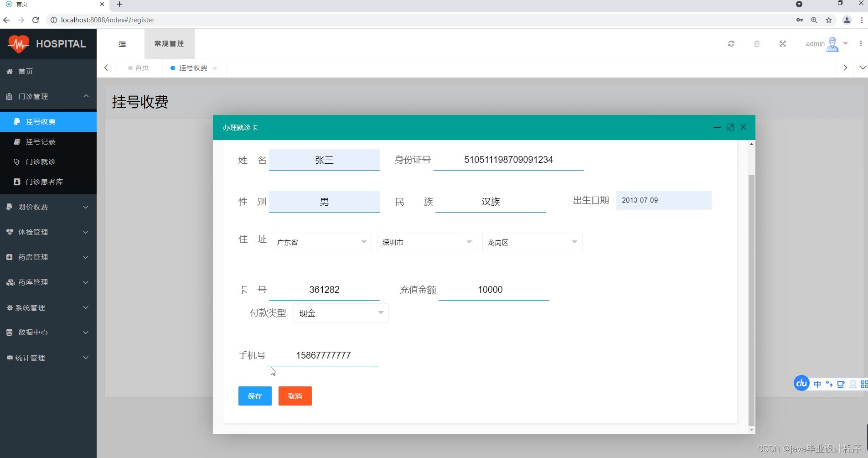The image size is (868, 458).
Task: Click the 卡号 field 361282
Action: 324,290
